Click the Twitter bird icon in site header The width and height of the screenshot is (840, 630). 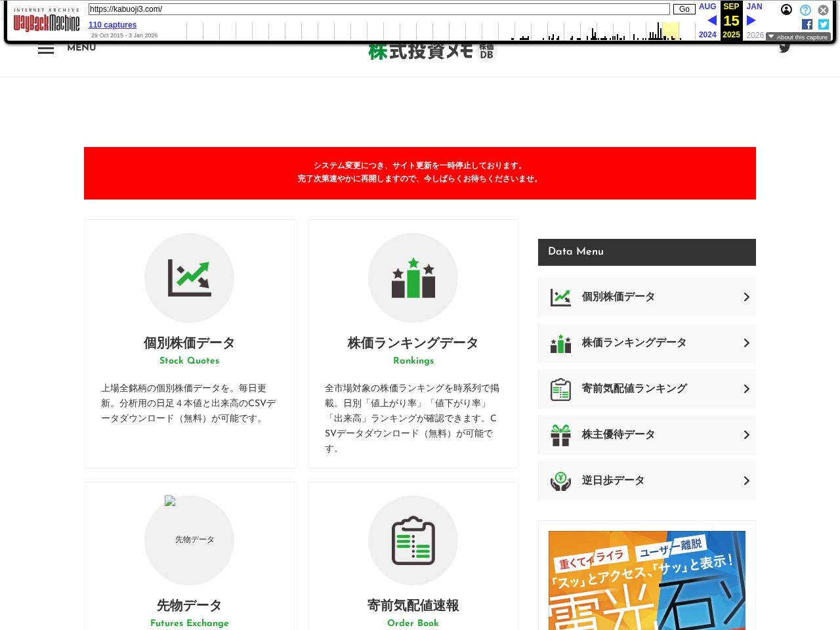click(784, 47)
